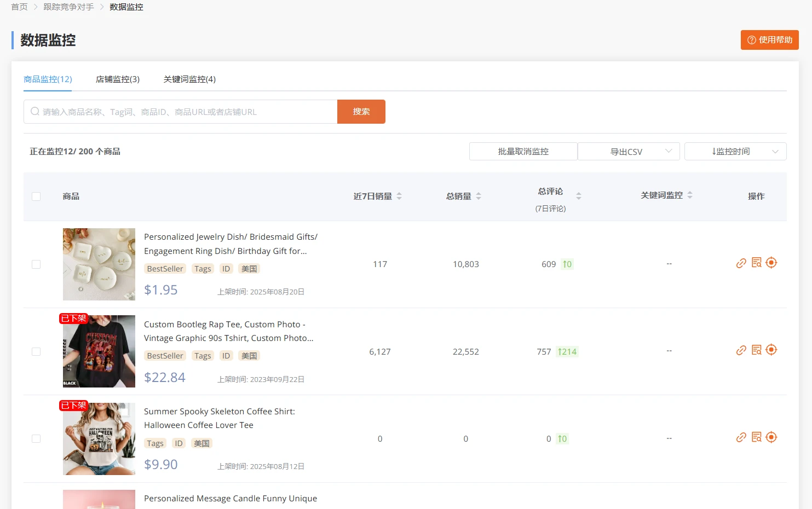Viewport: 812px width, 509px height.
Task: Toggle the select-all checkbox in the table header
Action: 36,196
